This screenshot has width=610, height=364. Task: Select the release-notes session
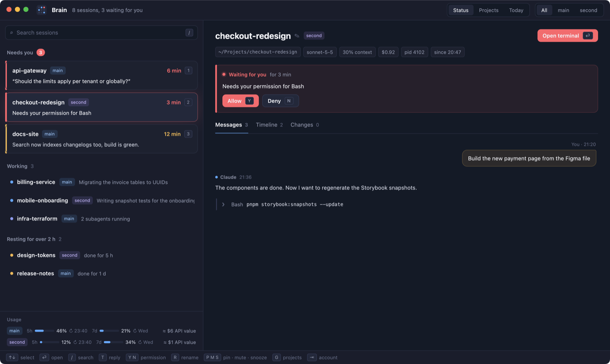click(x=101, y=274)
